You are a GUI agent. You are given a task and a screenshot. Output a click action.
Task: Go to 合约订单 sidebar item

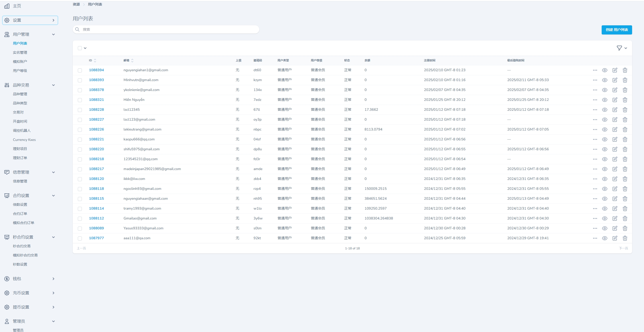pos(20,214)
